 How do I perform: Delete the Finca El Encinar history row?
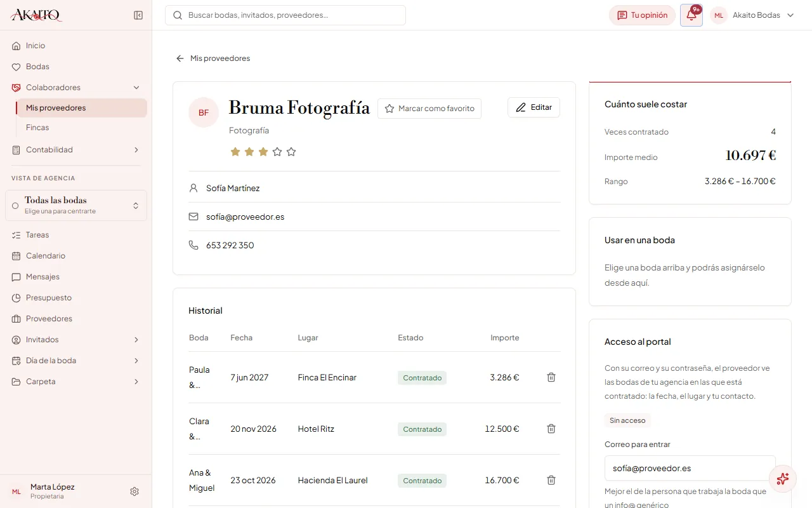tap(551, 377)
